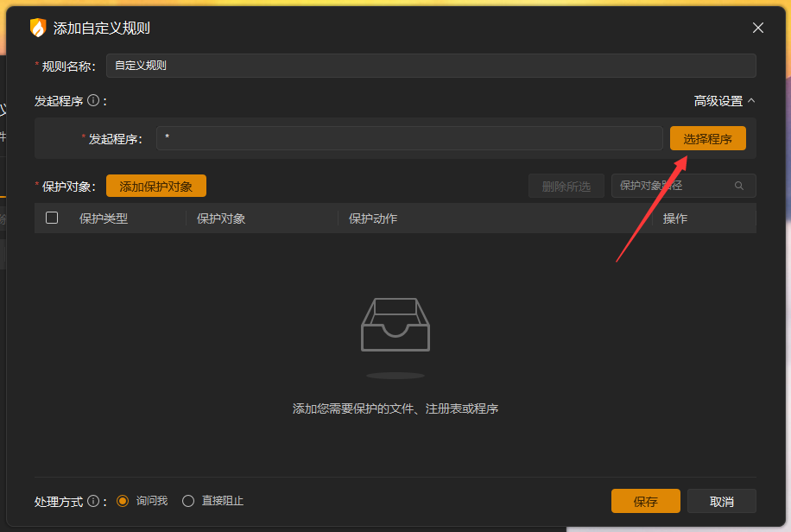Click the 添加保护对象 button
This screenshot has width=791, height=532.
click(x=155, y=185)
